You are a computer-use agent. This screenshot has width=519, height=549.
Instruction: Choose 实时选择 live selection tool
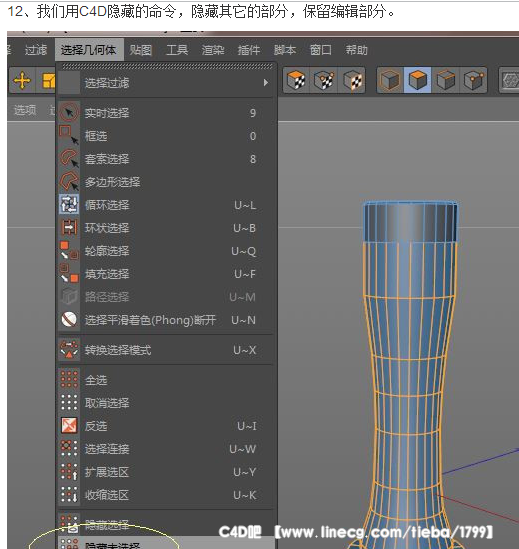[166, 113]
